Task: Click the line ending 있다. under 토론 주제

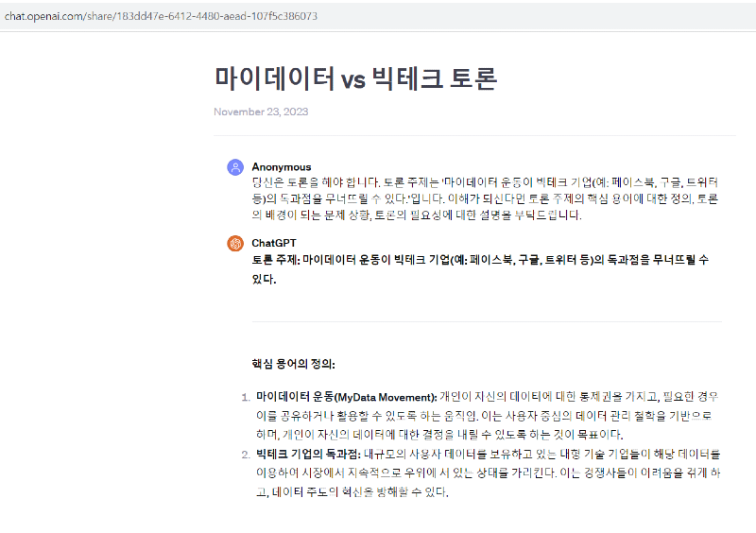Action: click(264, 280)
